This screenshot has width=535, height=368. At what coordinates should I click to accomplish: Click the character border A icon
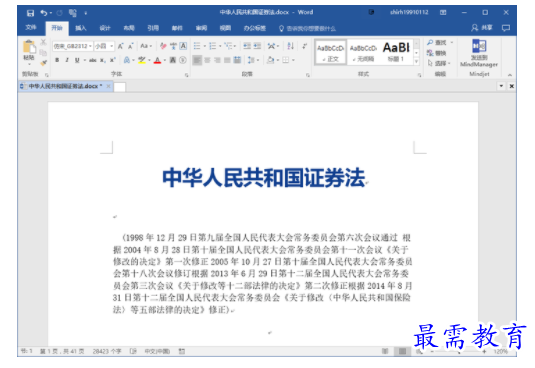183,46
